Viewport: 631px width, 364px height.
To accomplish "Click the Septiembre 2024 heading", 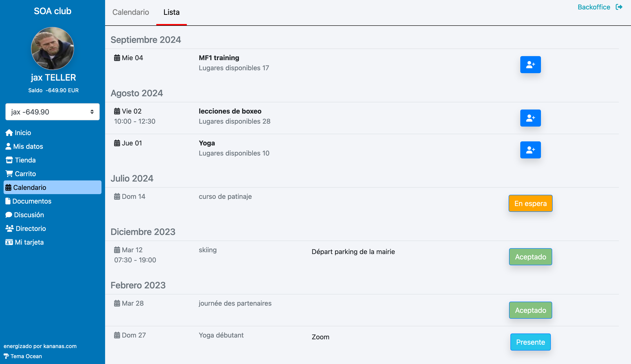I will pyautogui.click(x=146, y=40).
